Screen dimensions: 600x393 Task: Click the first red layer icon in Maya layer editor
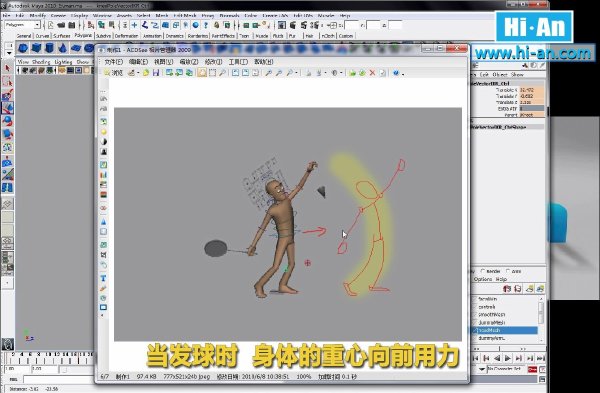coord(507,289)
